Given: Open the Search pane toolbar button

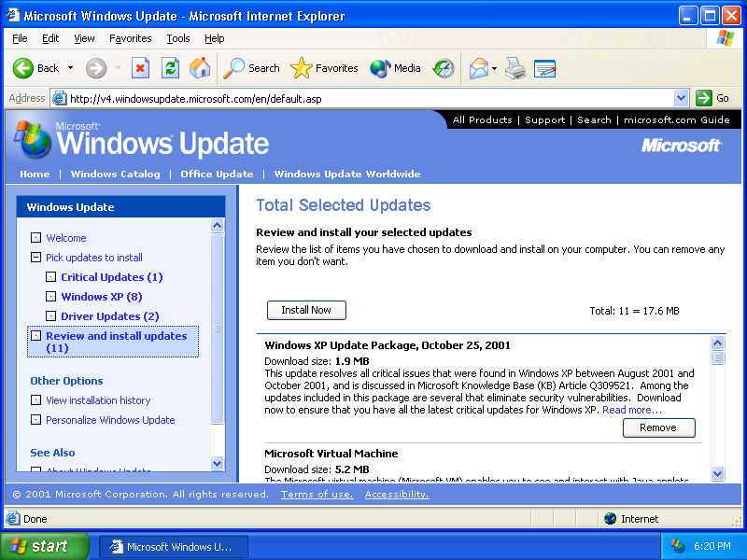Looking at the screenshot, I should point(251,68).
